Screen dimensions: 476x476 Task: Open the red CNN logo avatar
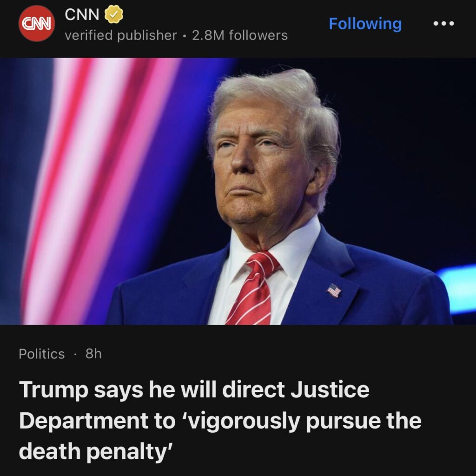(37, 23)
